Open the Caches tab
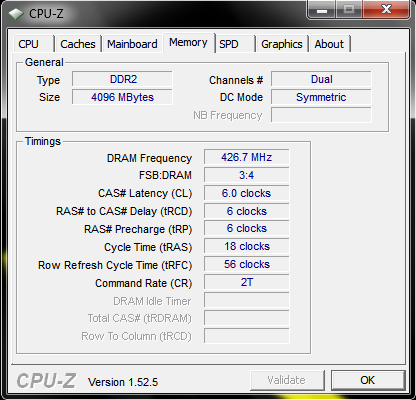 coord(78,44)
